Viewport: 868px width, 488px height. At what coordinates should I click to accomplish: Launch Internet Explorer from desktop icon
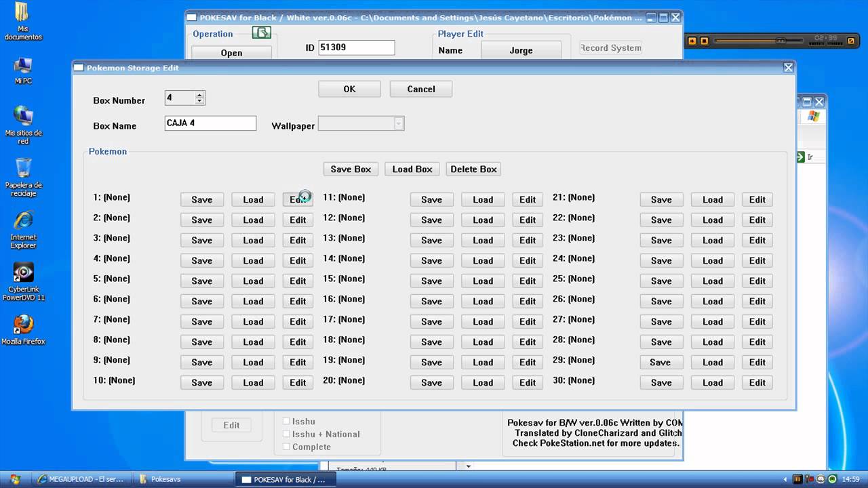pos(23,230)
